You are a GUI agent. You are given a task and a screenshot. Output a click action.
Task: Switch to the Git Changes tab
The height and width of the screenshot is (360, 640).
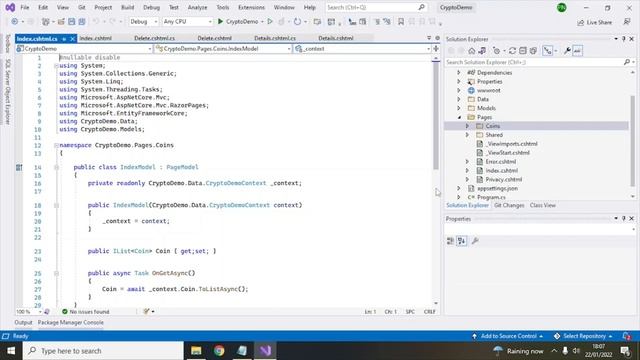point(509,205)
